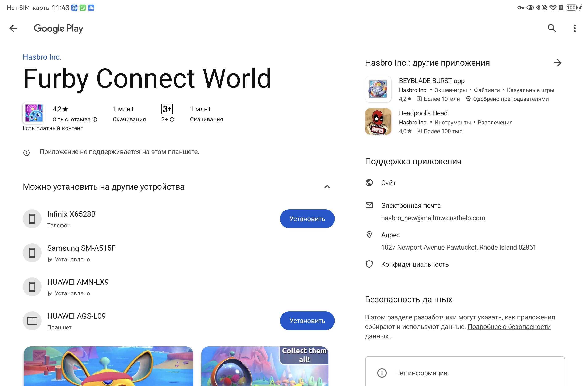
Task: Tap the back arrow icon
Action: click(13, 28)
